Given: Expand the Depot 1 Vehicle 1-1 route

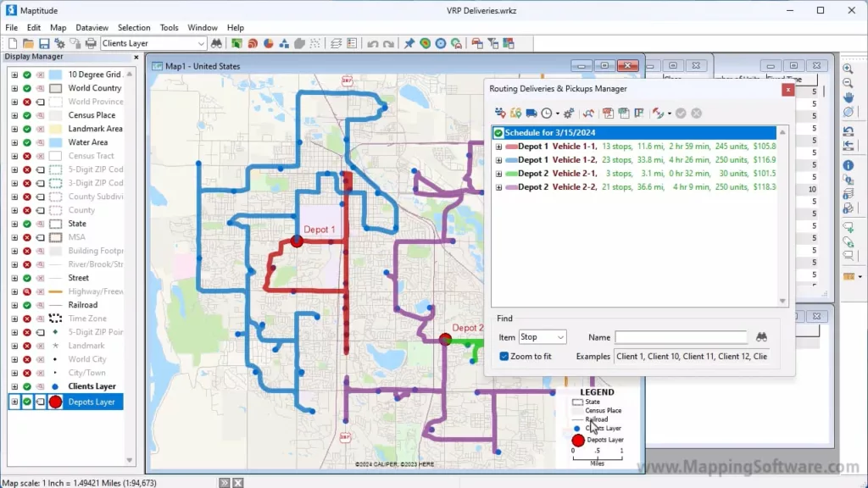Looking at the screenshot, I should (x=498, y=147).
